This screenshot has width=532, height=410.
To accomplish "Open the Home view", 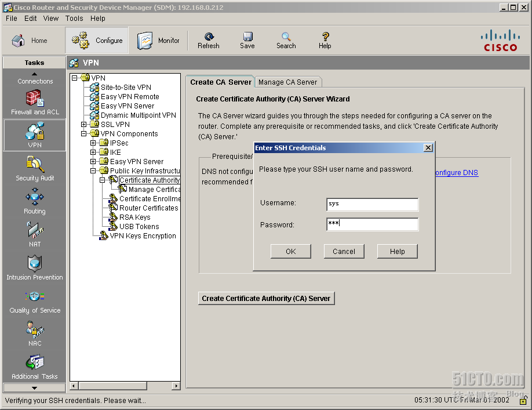I will (29, 41).
